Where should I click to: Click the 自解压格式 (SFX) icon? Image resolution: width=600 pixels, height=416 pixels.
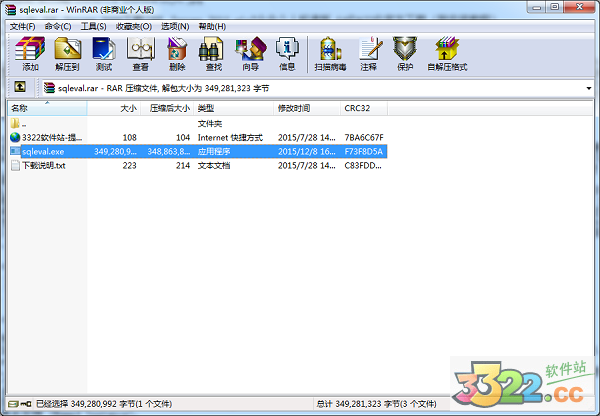click(447, 54)
